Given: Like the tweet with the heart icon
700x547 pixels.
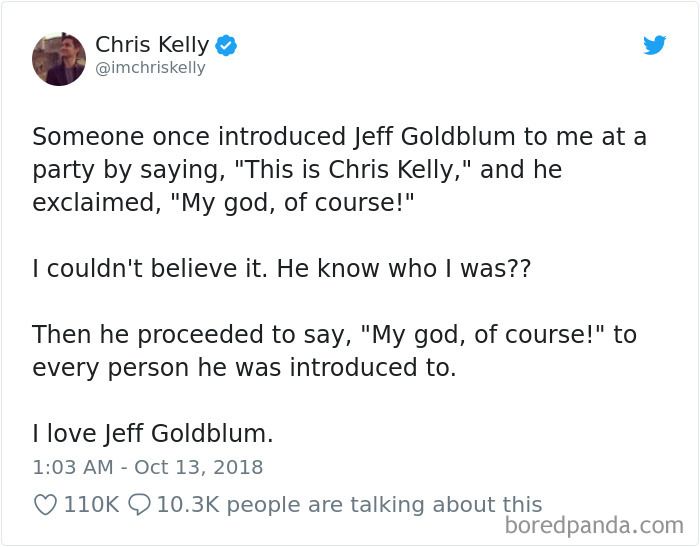Looking at the screenshot, I should coord(45,505).
